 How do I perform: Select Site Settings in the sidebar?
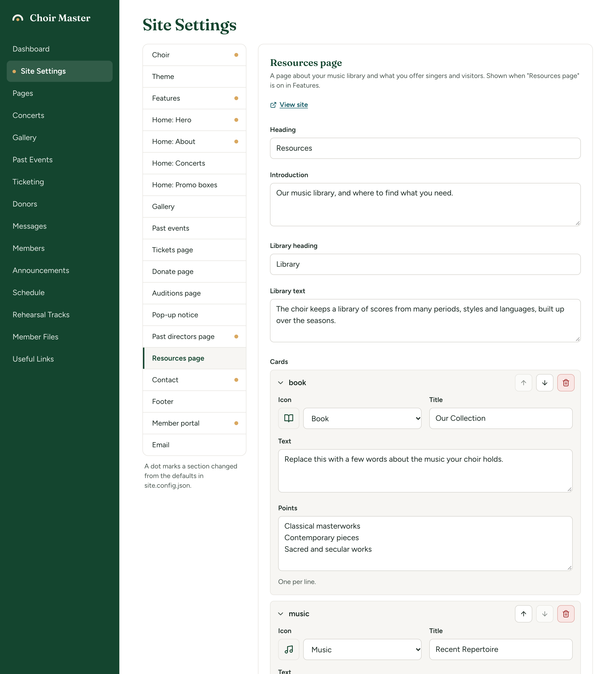[x=59, y=71]
